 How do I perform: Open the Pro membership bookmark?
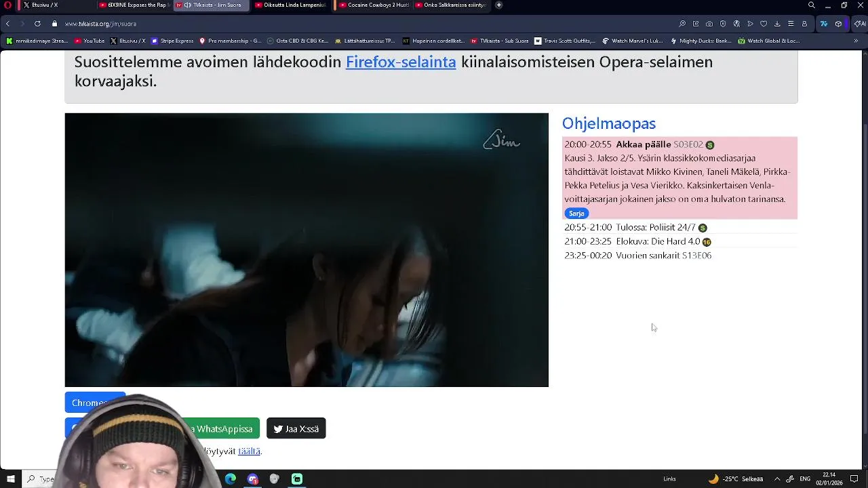[x=230, y=41]
